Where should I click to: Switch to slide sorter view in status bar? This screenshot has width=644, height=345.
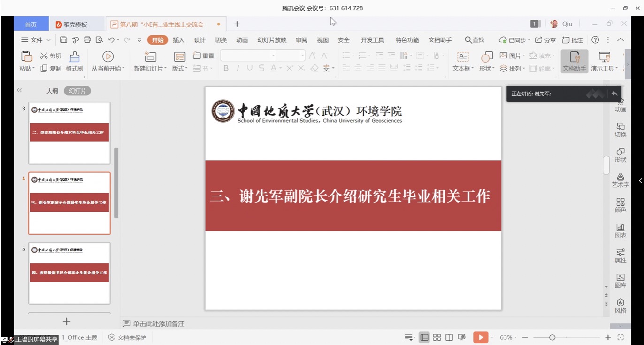click(437, 337)
